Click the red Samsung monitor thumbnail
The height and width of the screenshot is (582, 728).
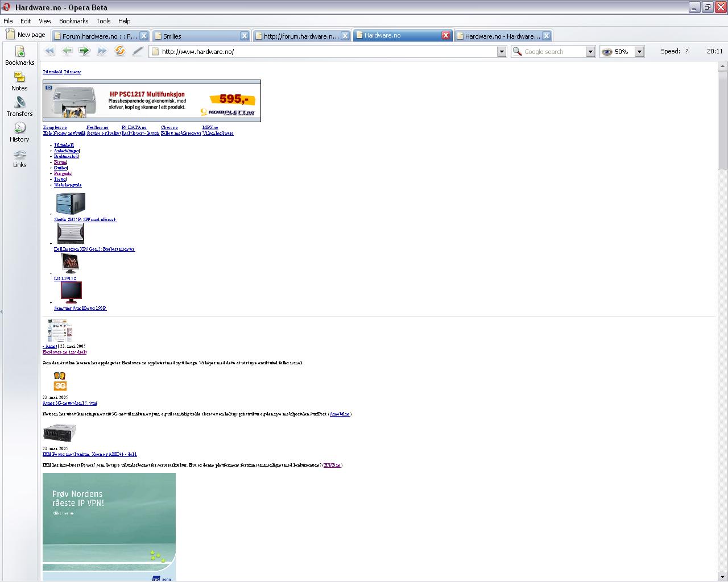pos(72,293)
